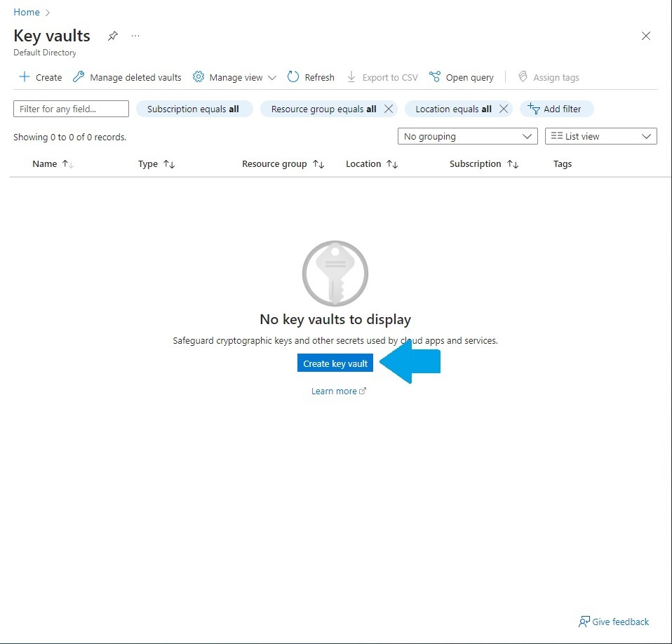The image size is (672, 644).
Task: Click Assign tags
Action: point(549,77)
